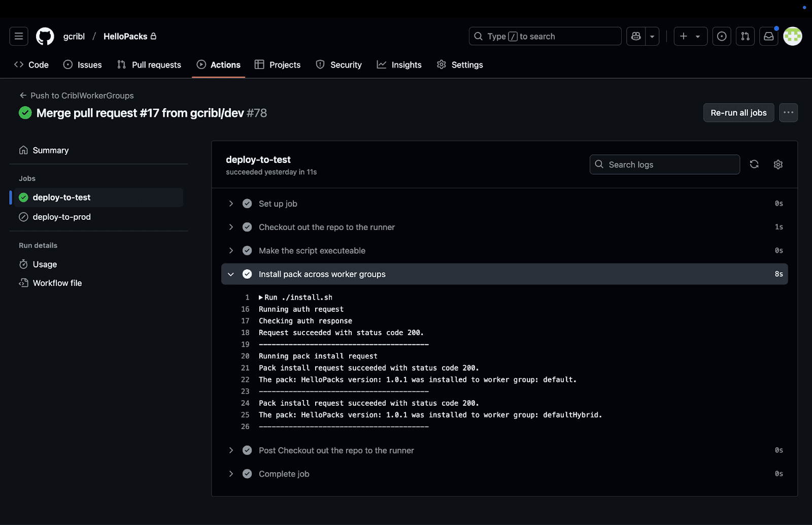This screenshot has height=525, width=812.
Task: Open the hamburger navigation menu
Action: pyautogui.click(x=19, y=37)
